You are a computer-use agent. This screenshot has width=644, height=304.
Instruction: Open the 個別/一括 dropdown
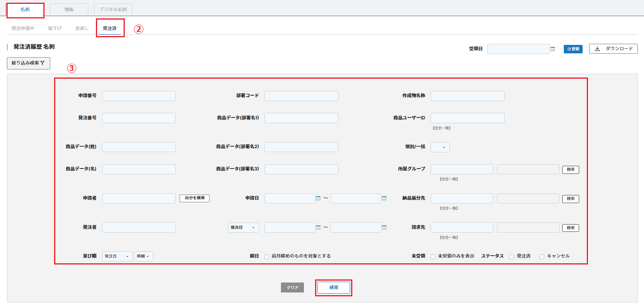tap(440, 147)
